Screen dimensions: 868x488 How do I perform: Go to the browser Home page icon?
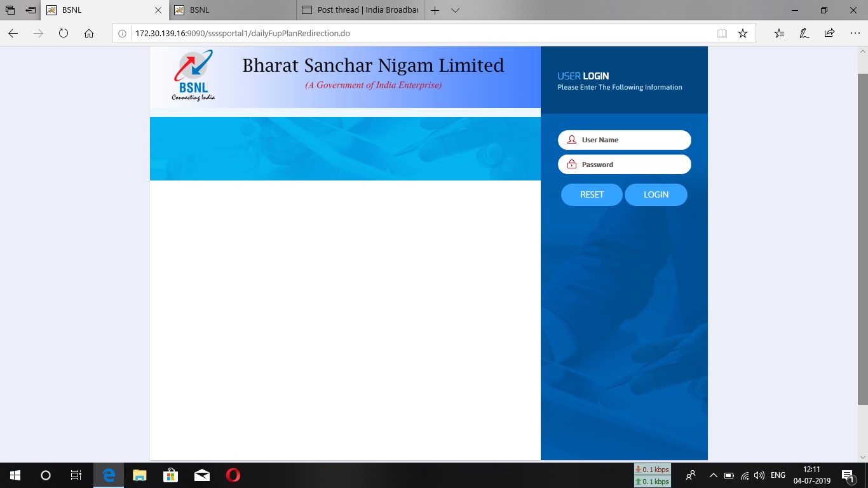point(89,34)
